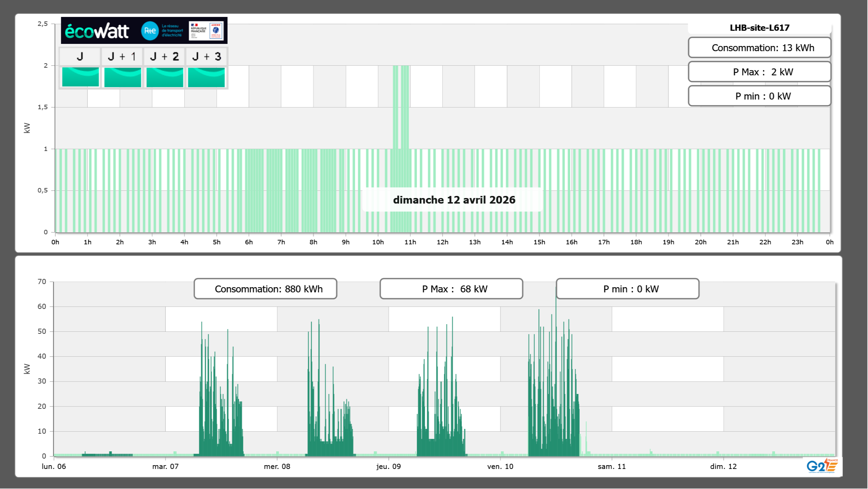This screenshot has width=868, height=489.
Task: Click the 11h axis label on daily chart
Action: (x=410, y=242)
